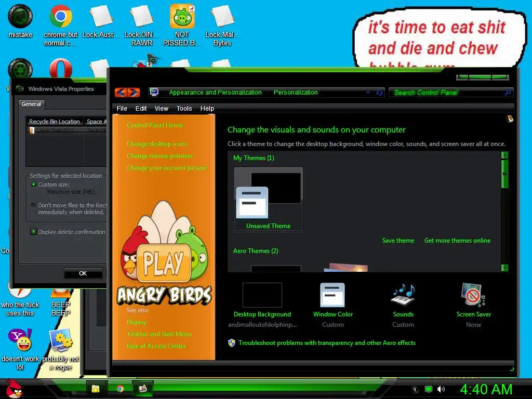Click the monitor icon in the address bar
Viewport: 532px width, 399px height.
154,92
